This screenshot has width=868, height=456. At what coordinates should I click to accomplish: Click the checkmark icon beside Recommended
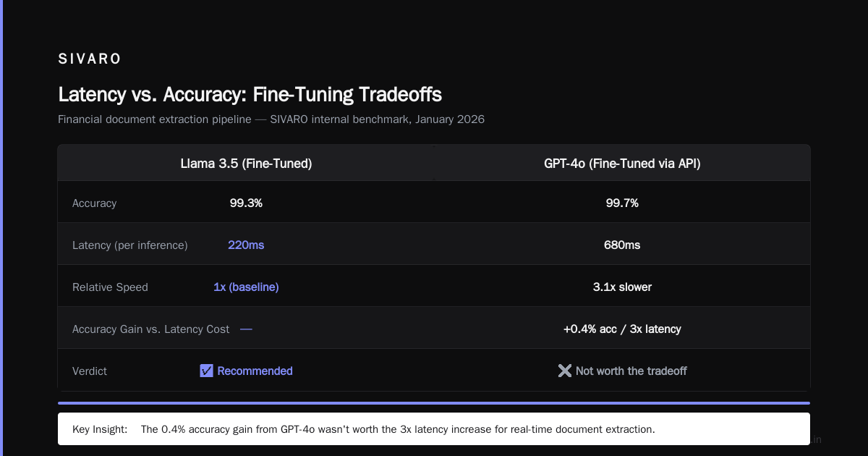click(x=206, y=371)
